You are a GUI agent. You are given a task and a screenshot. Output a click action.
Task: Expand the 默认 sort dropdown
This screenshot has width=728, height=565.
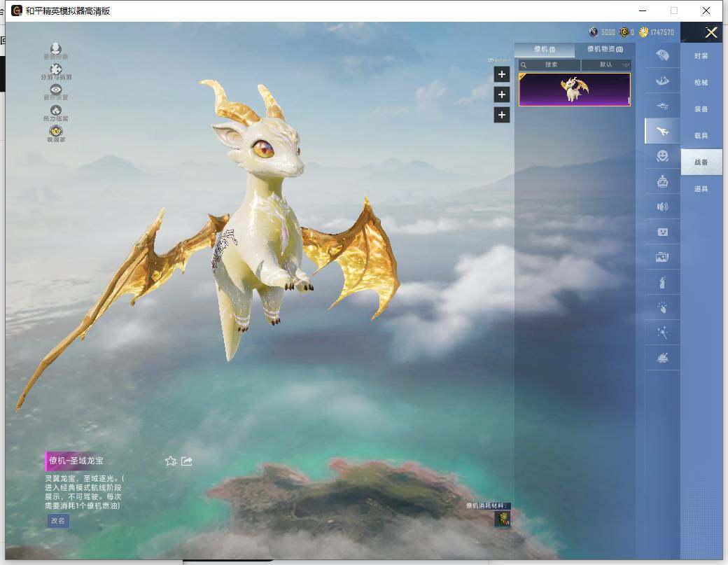click(x=606, y=64)
